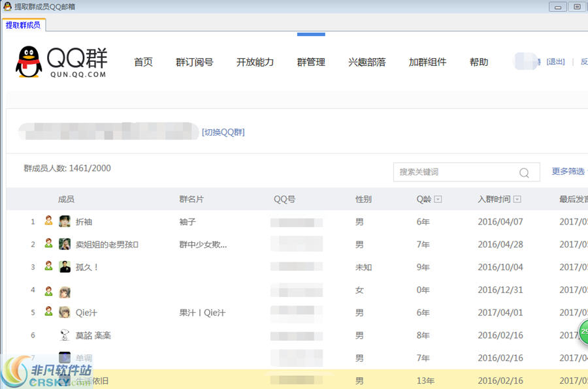588x389 pixels.
Task: Click join date 2016/12/31
Action: (500, 290)
